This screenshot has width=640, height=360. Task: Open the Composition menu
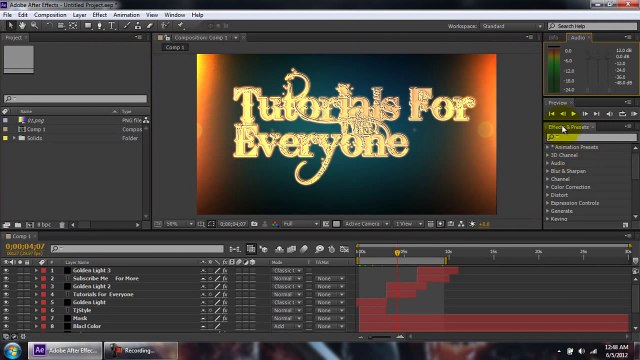point(50,15)
